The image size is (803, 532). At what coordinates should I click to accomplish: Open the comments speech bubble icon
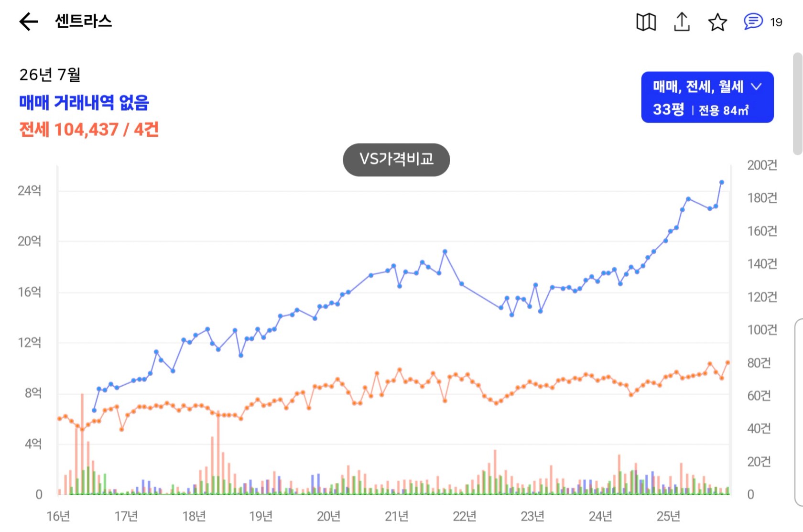753,22
